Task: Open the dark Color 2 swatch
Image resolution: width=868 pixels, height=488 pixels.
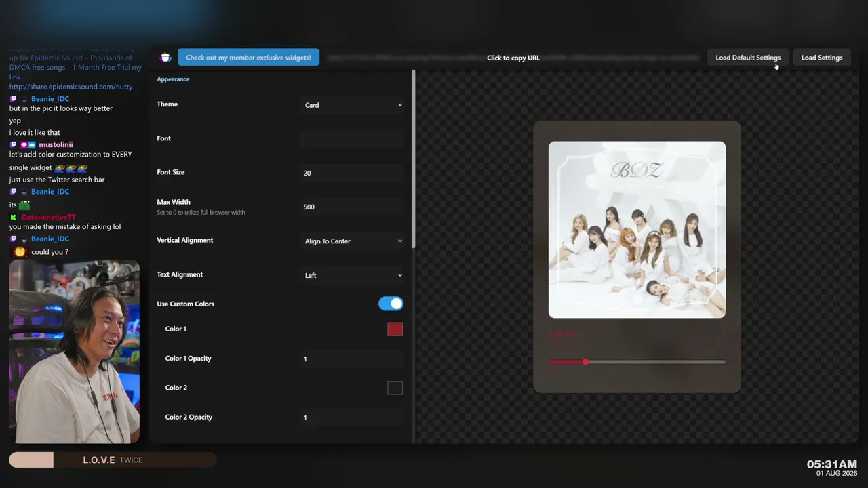Action: [395, 388]
